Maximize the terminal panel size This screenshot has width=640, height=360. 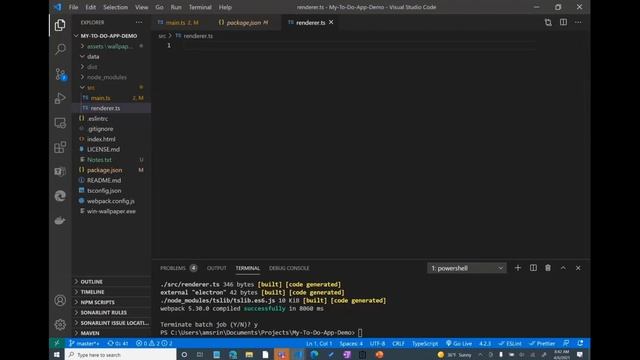563,268
